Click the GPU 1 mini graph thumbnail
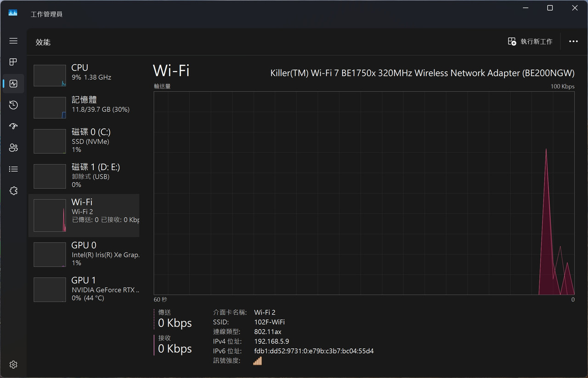This screenshot has width=588, height=378. pos(50,289)
